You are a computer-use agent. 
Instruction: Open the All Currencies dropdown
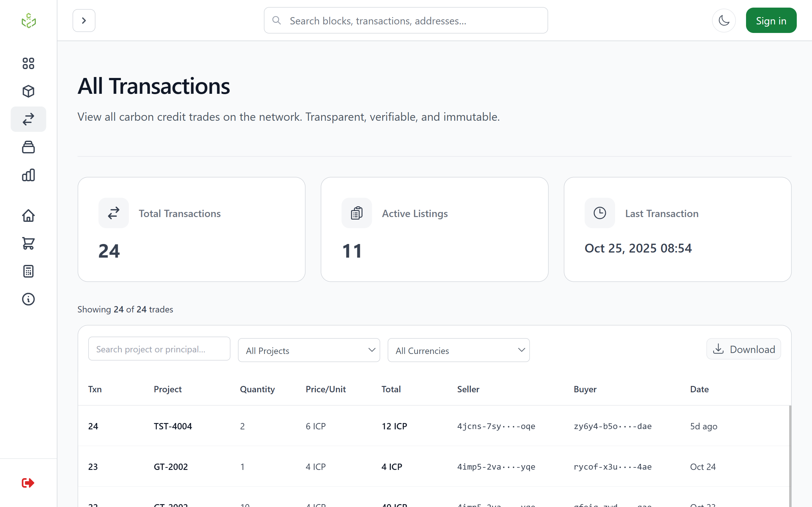click(458, 350)
